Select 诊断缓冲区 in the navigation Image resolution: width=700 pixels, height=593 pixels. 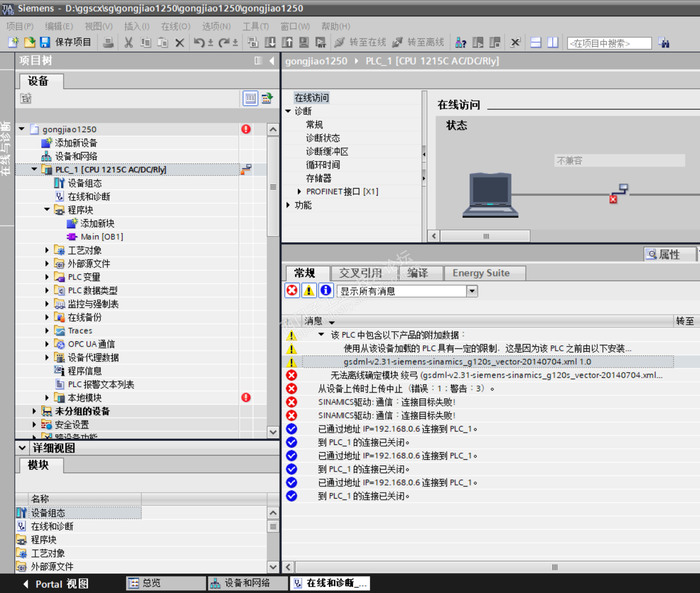coord(327,152)
